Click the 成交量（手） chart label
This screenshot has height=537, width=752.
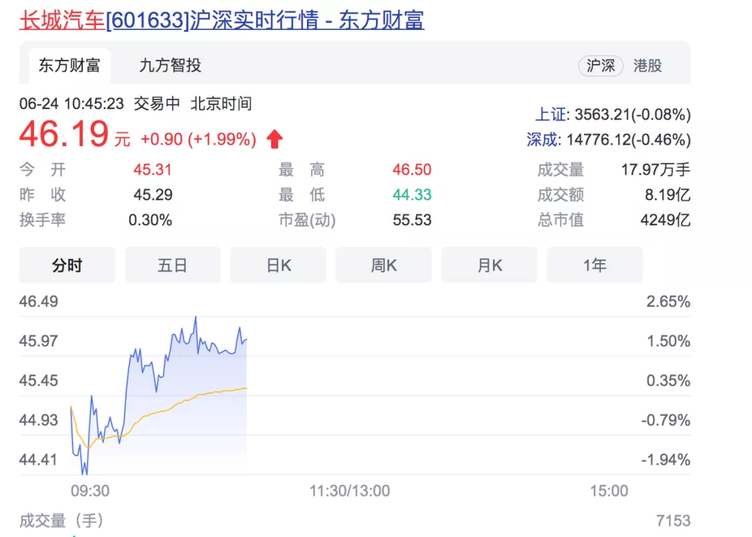click(x=61, y=521)
